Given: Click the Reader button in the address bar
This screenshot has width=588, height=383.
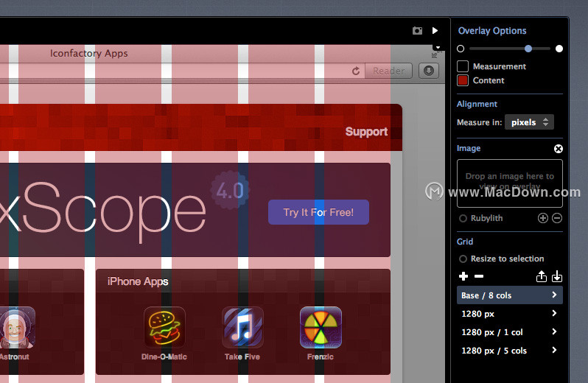Looking at the screenshot, I should [x=388, y=71].
